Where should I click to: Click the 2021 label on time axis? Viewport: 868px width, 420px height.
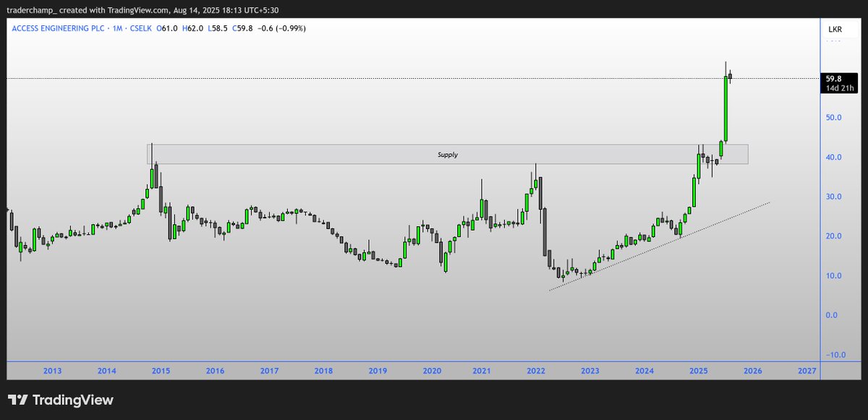[x=482, y=371]
